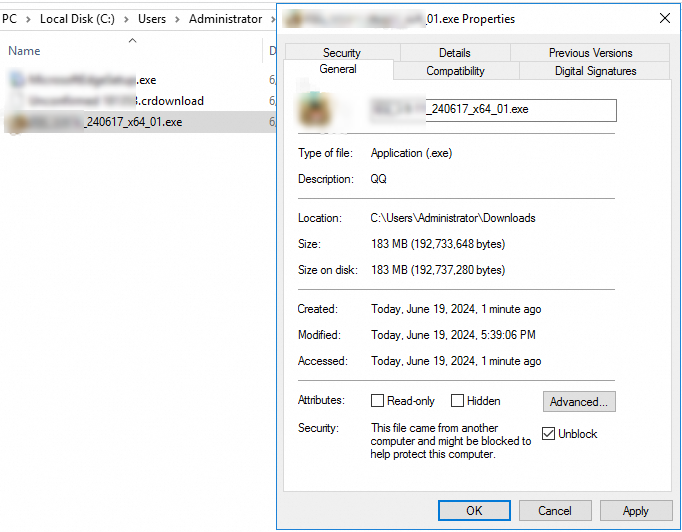Open Advanced attributes dialog
Viewport: 682px width, 532px height.
click(x=579, y=402)
